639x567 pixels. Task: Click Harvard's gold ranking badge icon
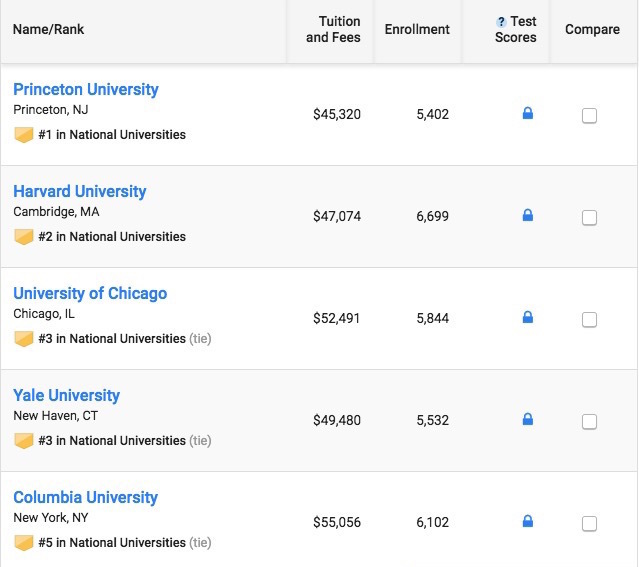(24, 237)
